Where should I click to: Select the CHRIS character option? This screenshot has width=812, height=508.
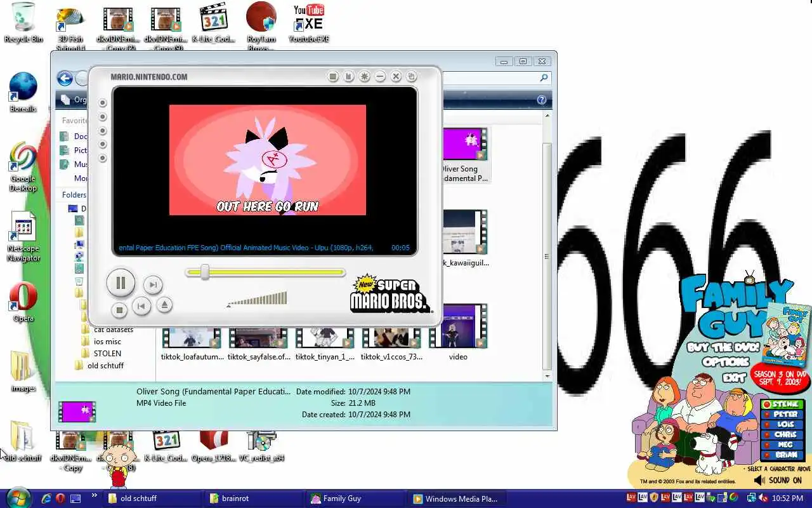pos(782,435)
